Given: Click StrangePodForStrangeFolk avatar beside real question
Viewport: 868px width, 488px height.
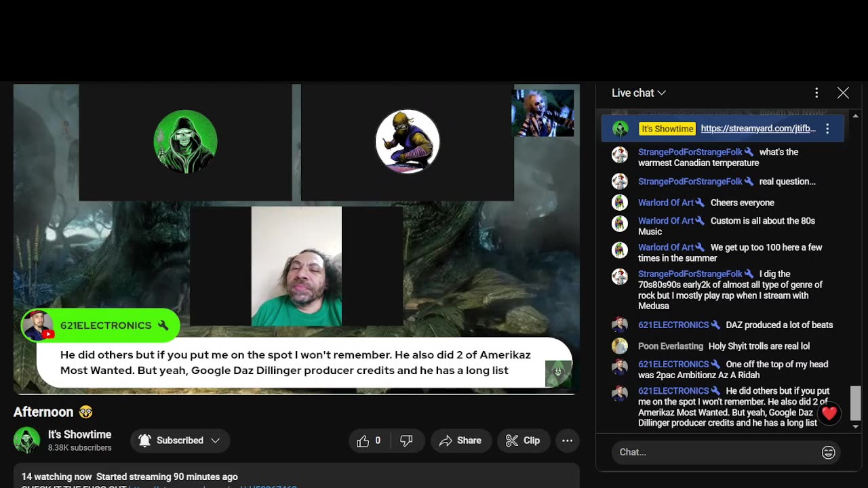Looking at the screenshot, I should [x=620, y=182].
